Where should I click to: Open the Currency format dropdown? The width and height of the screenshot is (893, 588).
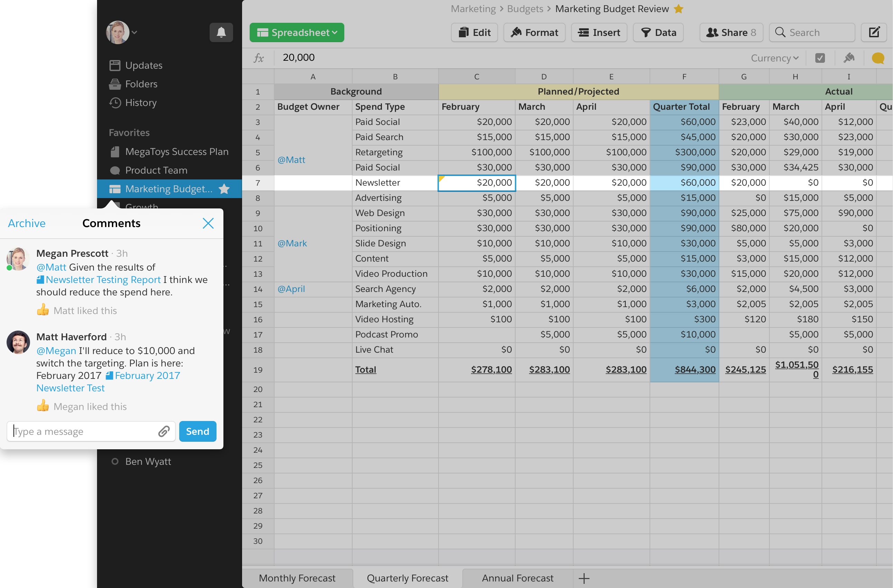click(x=775, y=58)
